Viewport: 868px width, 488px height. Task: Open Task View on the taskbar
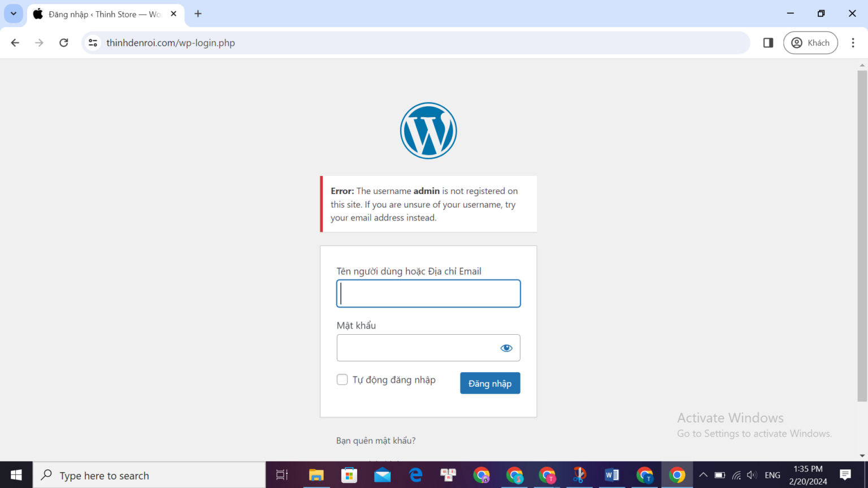tap(281, 475)
